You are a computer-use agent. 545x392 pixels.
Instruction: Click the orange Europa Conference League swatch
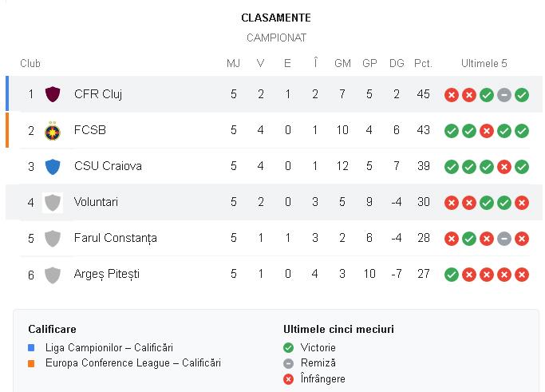tap(31, 363)
